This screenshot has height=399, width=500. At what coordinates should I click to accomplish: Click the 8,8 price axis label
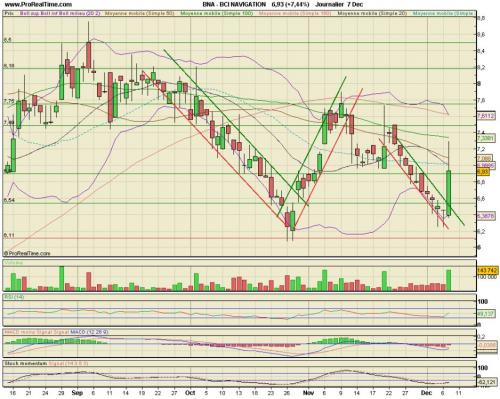[481, 18]
